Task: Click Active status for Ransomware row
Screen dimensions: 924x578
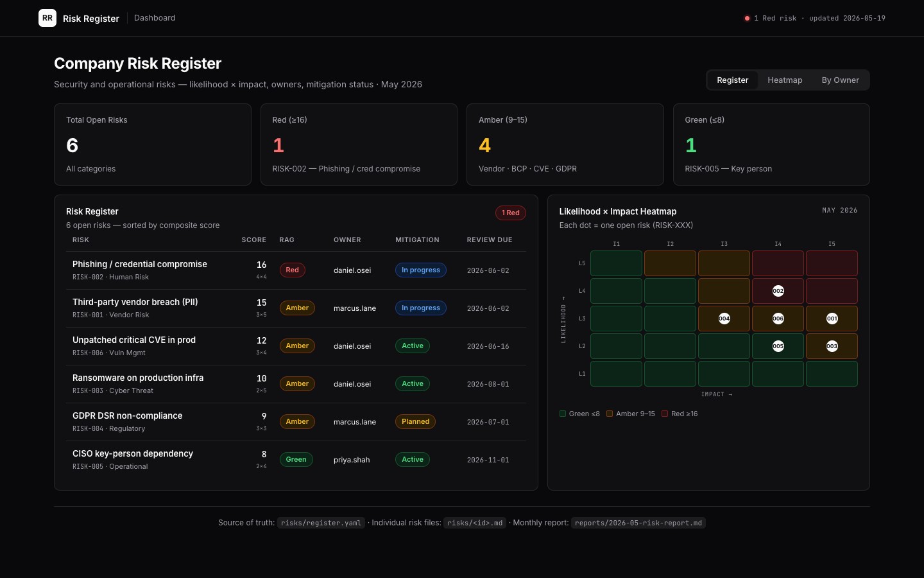Action: point(413,383)
